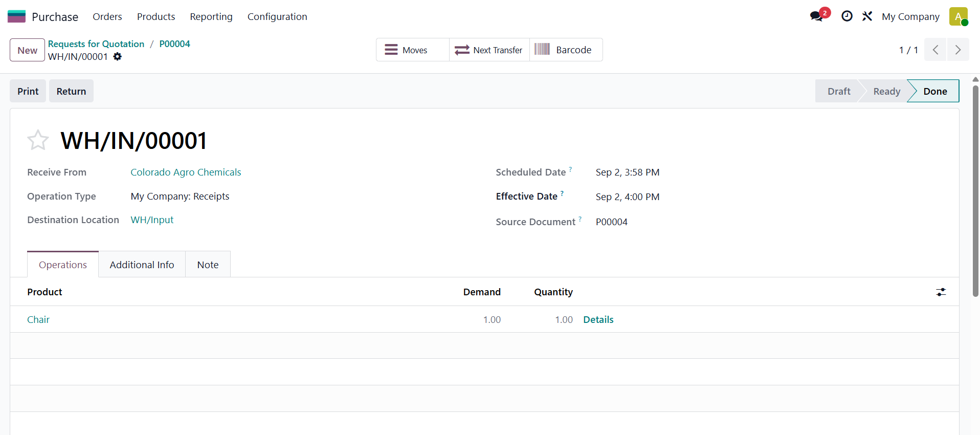
Task: Open the Barcode smart button
Action: pyautogui.click(x=566, y=50)
